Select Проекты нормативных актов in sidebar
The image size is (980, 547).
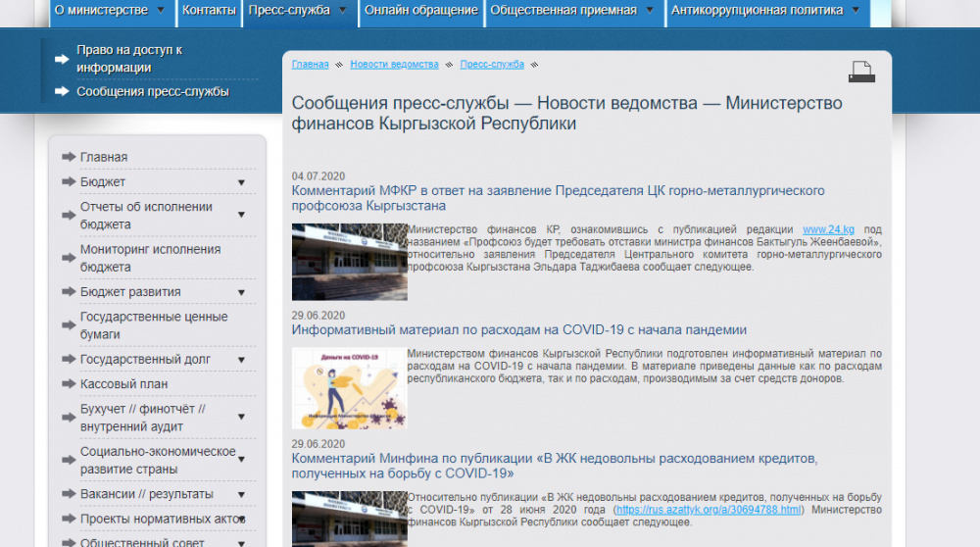click(x=163, y=519)
